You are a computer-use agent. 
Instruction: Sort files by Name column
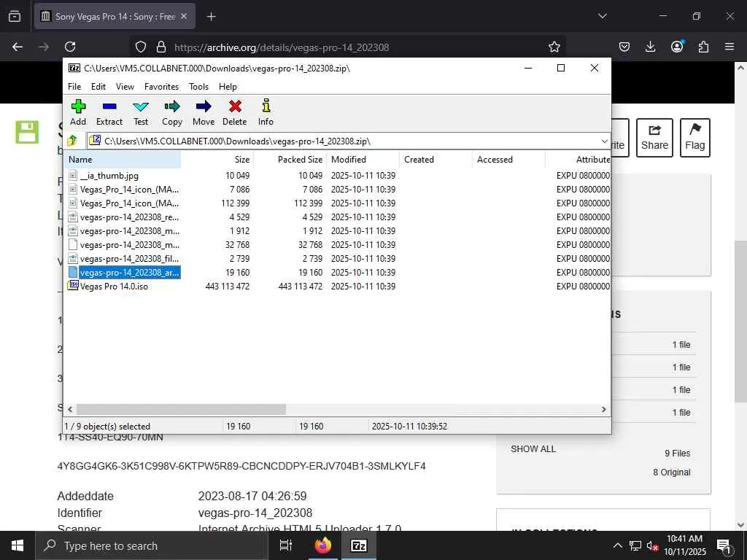point(123,160)
